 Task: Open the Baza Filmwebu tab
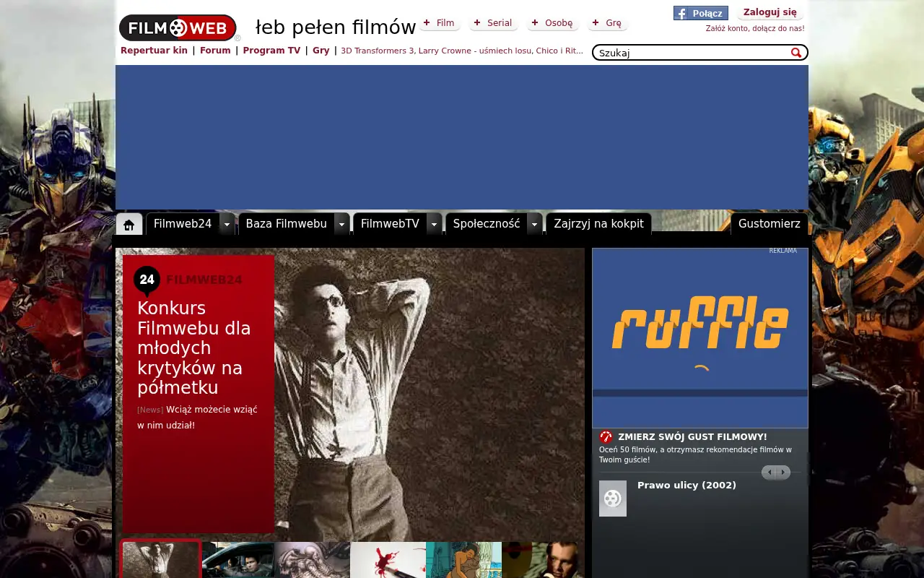[x=287, y=224]
